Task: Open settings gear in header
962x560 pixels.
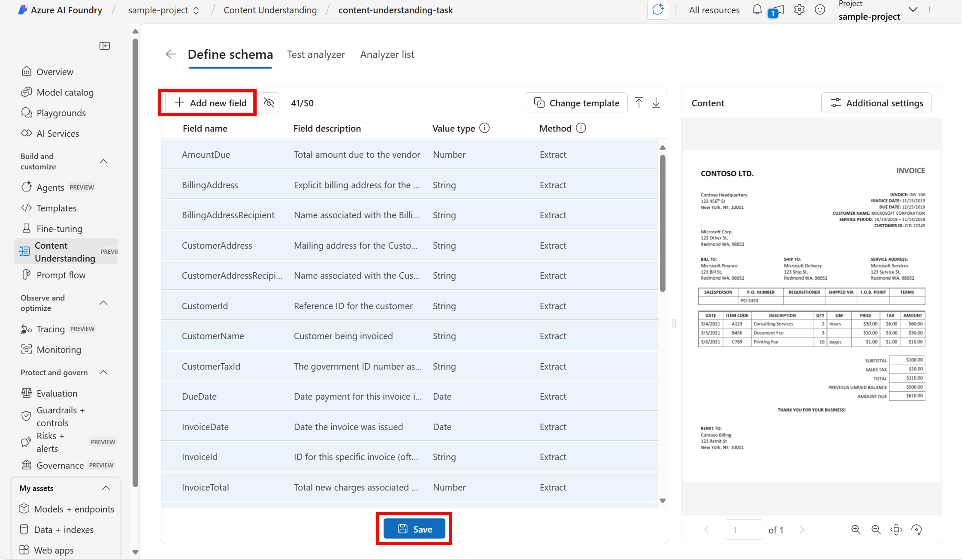Action: coord(799,10)
